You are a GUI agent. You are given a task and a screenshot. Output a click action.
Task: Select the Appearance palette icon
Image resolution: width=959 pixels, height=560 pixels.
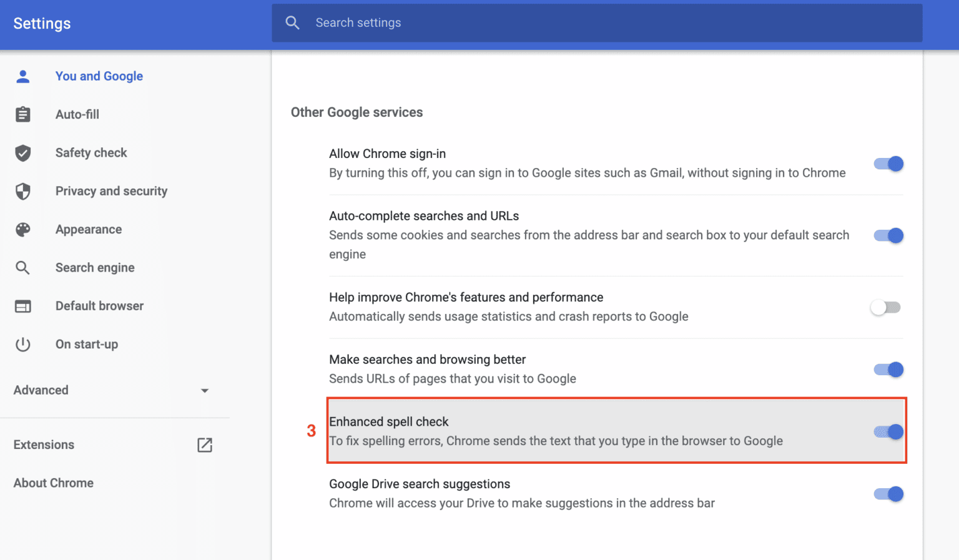22,230
